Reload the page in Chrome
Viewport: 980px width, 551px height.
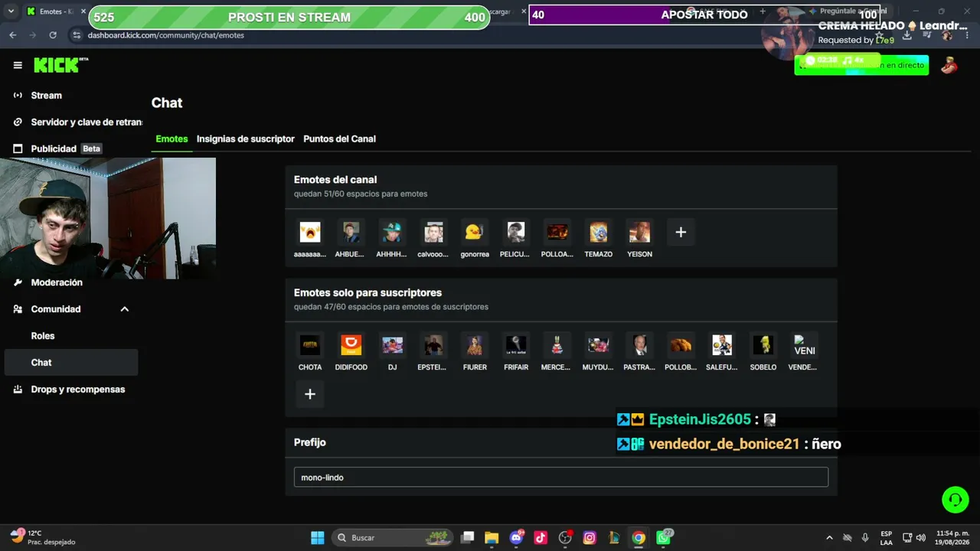52,35
